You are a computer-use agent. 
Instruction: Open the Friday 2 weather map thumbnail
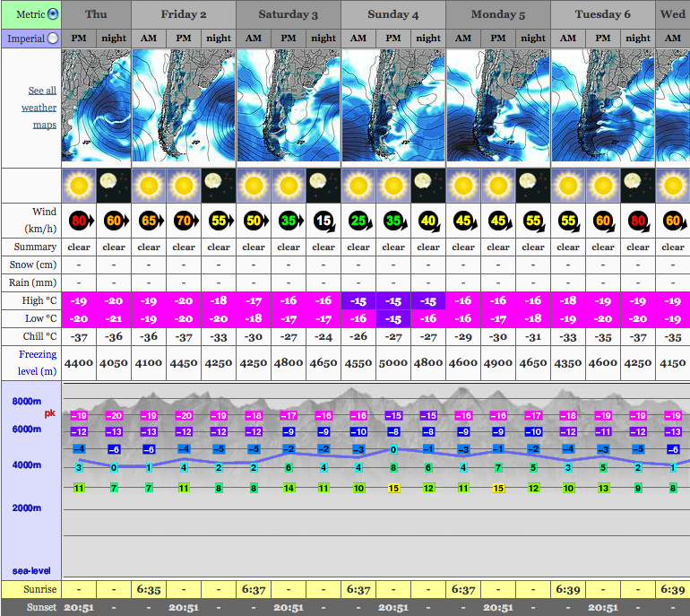pos(184,106)
